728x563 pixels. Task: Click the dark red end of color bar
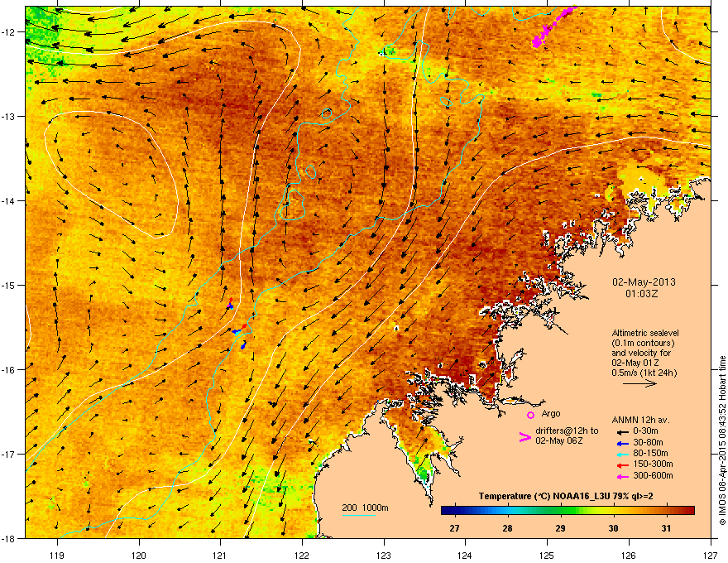689,511
